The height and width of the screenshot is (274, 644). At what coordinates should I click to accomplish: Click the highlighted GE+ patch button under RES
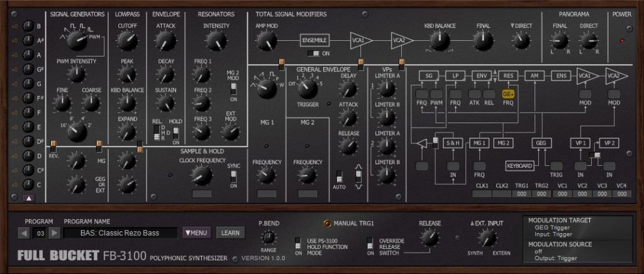point(508,94)
